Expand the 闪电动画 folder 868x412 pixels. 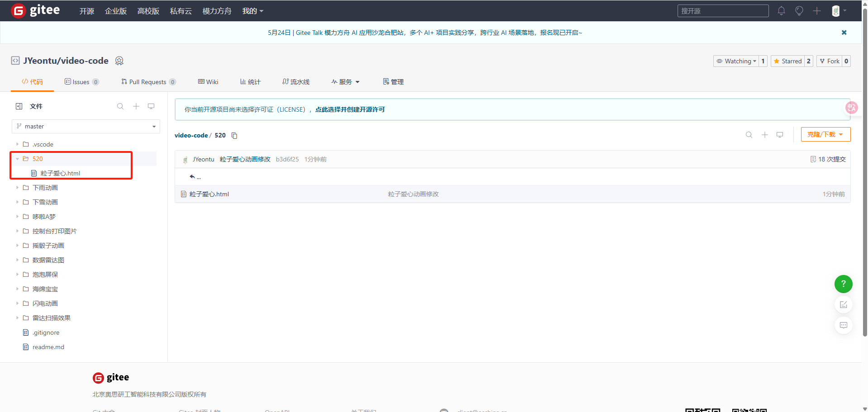coord(18,303)
